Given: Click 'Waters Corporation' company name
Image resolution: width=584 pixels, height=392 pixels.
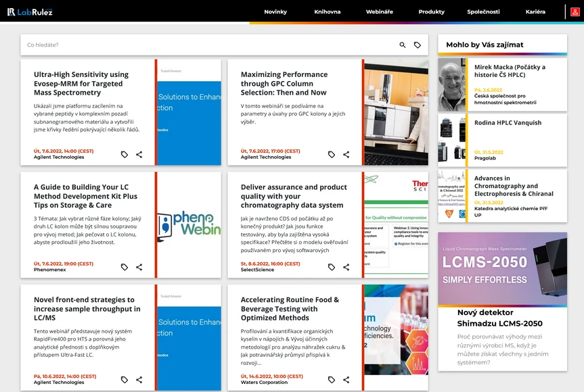Looking at the screenshot, I should [x=264, y=383].
